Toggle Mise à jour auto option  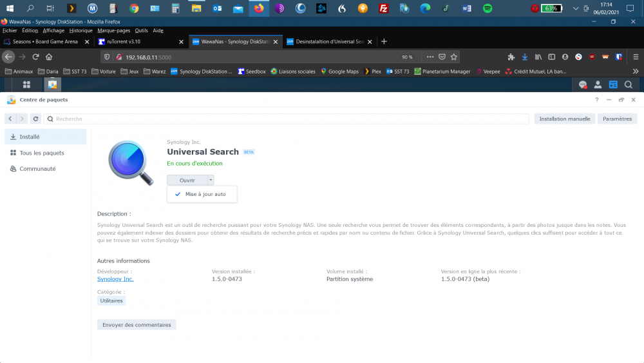pyautogui.click(x=202, y=194)
